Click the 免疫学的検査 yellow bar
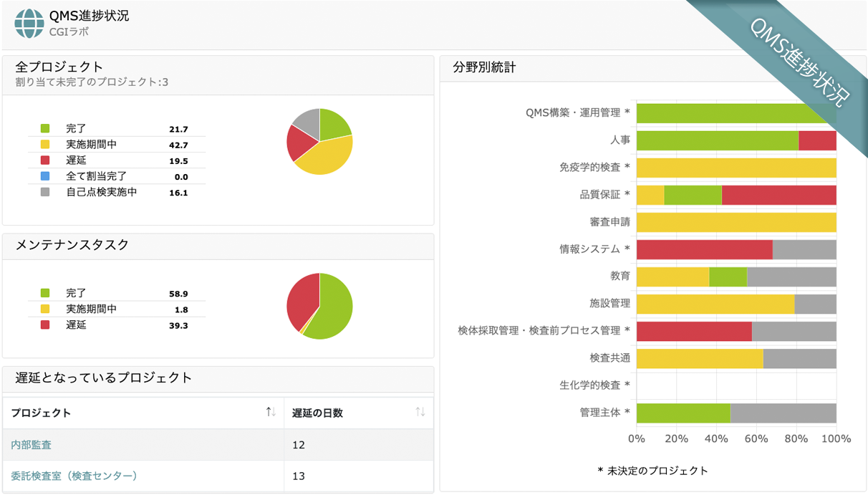The width and height of the screenshot is (868, 495). 736,168
